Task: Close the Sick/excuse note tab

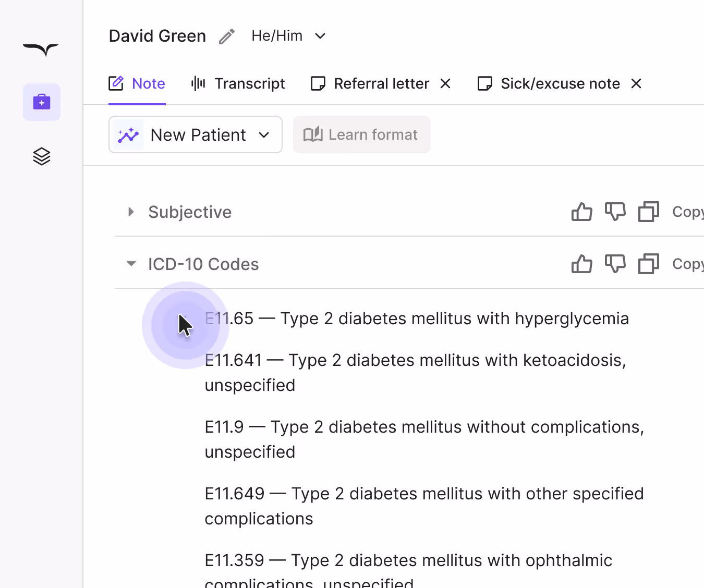Action: click(x=636, y=83)
